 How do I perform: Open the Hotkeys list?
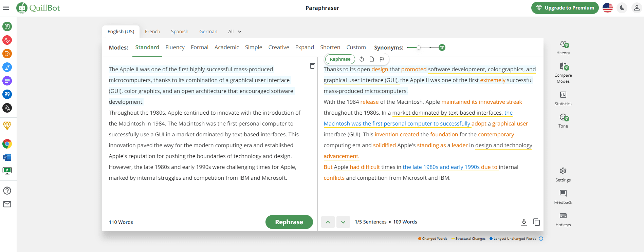(563, 219)
